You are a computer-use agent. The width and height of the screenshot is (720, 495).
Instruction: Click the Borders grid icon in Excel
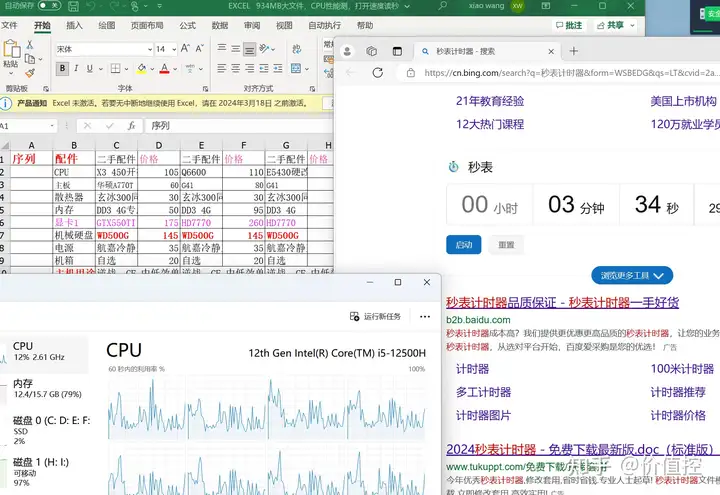pyautogui.click(x=115, y=68)
